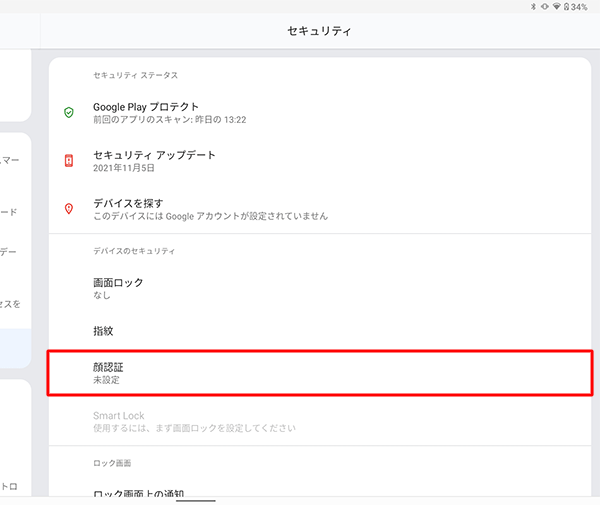Open デバイスを探す setting
The width and height of the screenshot is (600, 505).
[x=320, y=209]
